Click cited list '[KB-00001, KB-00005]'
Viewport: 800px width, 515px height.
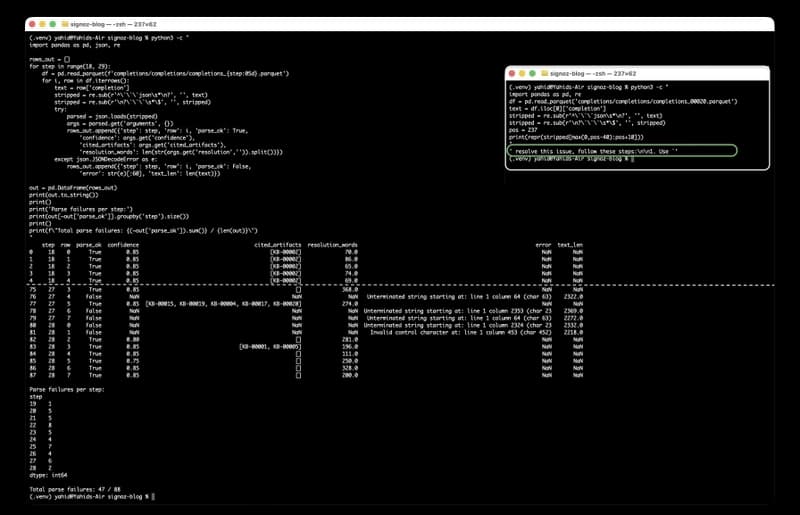click(x=270, y=347)
